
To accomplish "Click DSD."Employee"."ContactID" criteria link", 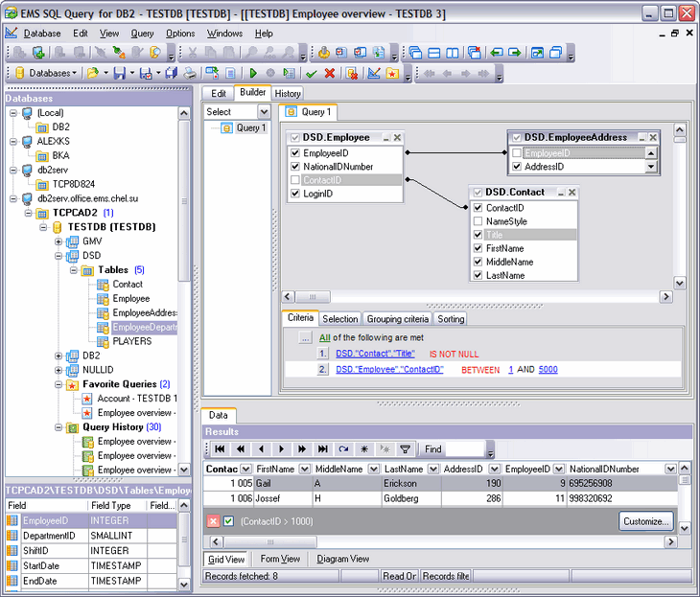I will click(389, 370).
